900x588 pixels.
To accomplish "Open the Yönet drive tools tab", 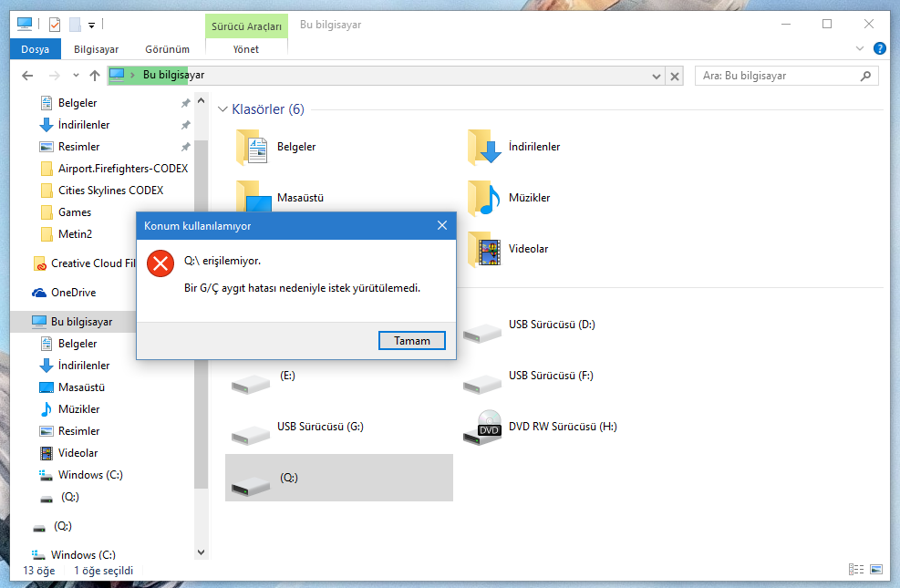I will pos(246,49).
